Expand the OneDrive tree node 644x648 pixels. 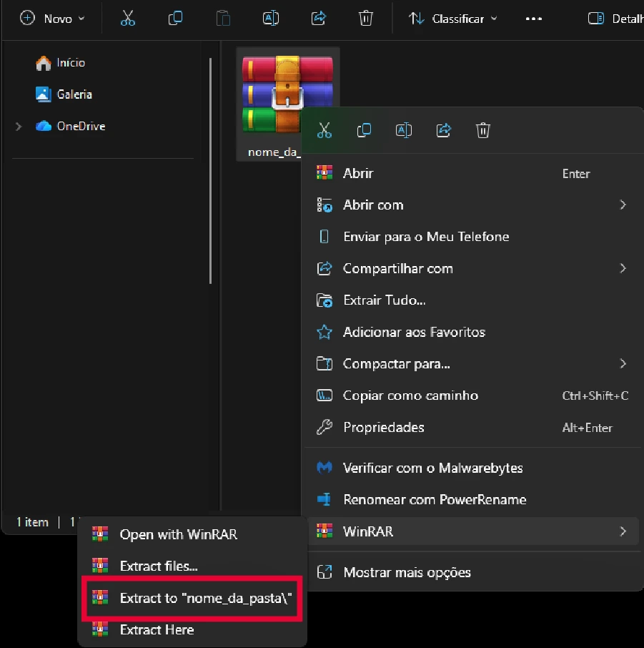[x=19, y=127]
